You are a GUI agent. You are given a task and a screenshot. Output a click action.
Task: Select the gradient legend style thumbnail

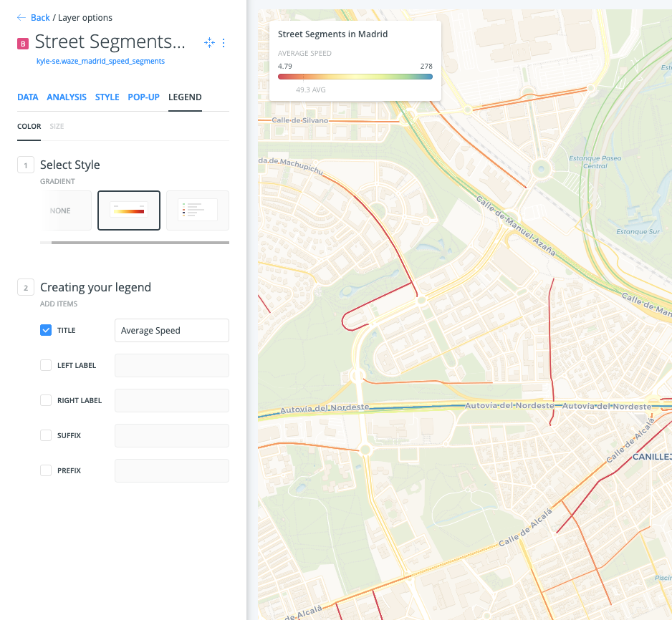[x=128, y=210]
